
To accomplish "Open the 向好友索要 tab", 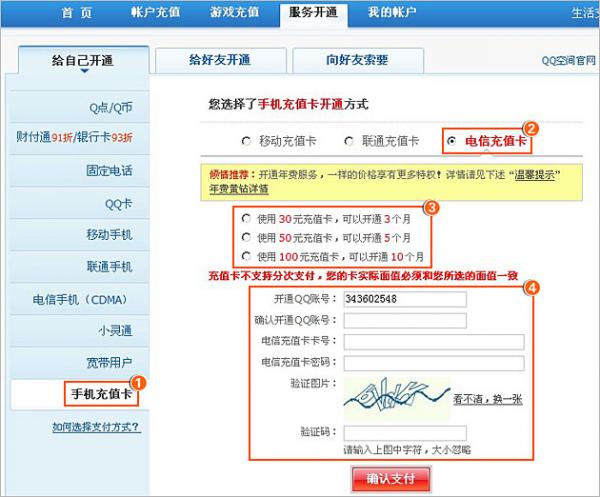I will pos(356,60).
